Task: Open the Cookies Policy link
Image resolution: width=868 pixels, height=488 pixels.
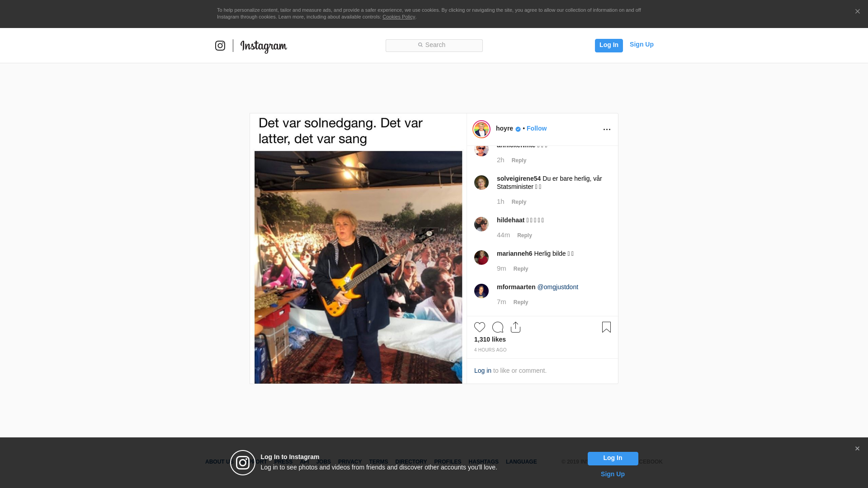Action: pos(399,17)
